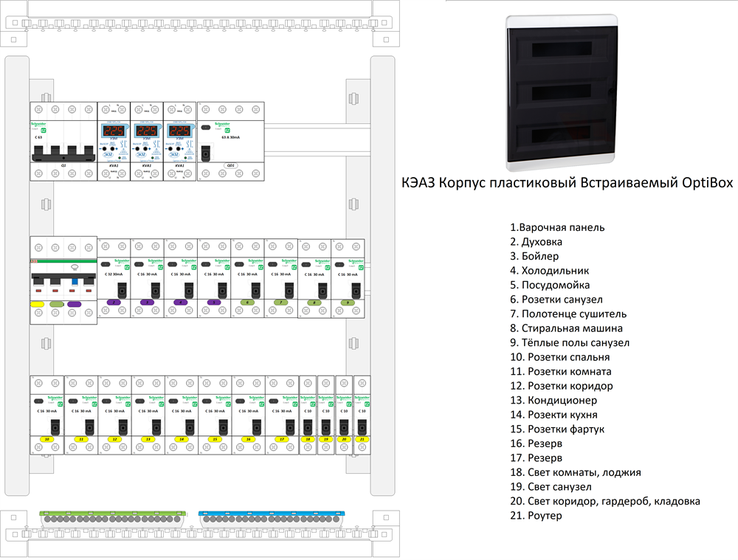Flip the lever on the 63 A 30mA RCD
738x560 pixels.
coord(206,153)
